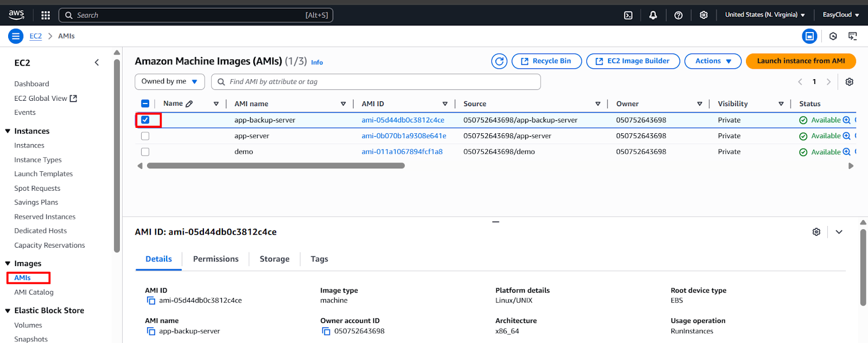868x343 pixels.
Task: Click the EC2 breadcrumb link
Action: (36, 36)
